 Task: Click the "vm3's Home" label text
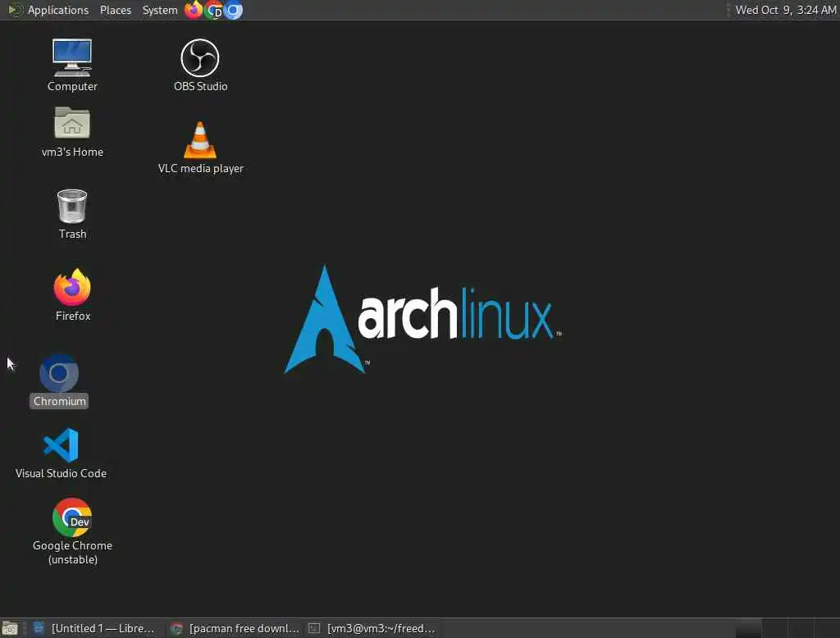[x=72, y=153]
